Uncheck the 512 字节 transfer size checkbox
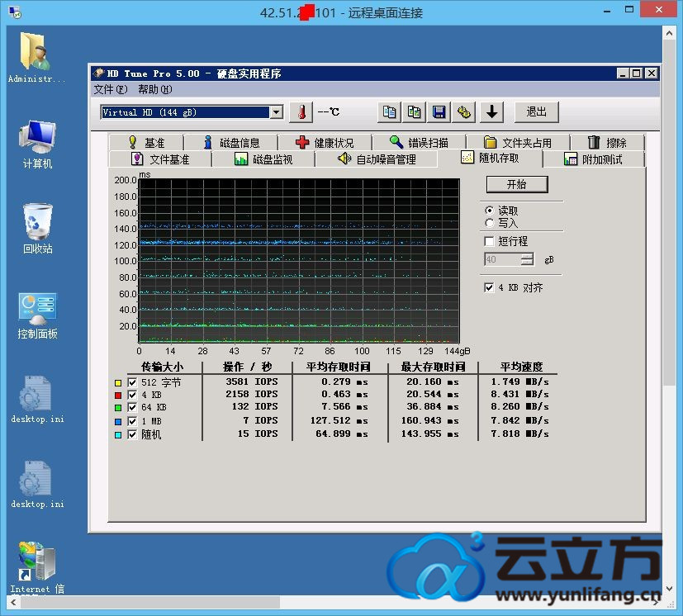The image size is (683, 616). tap(132, 382)
